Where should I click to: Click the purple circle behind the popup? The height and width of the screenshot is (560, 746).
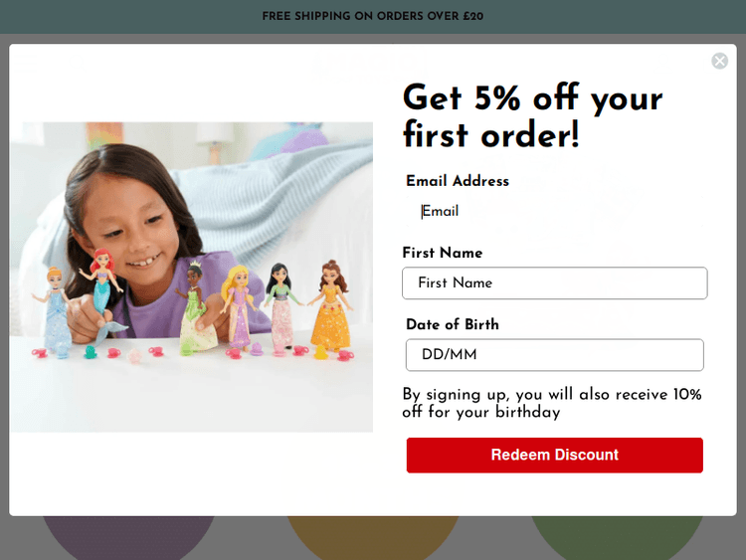(x=129, y=537)
